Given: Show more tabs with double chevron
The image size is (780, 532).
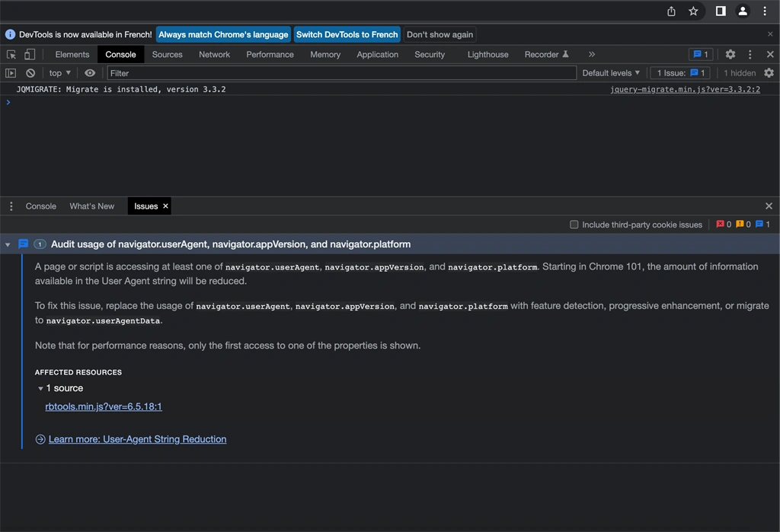Looking at the screenshot, I should pos(591,54).
